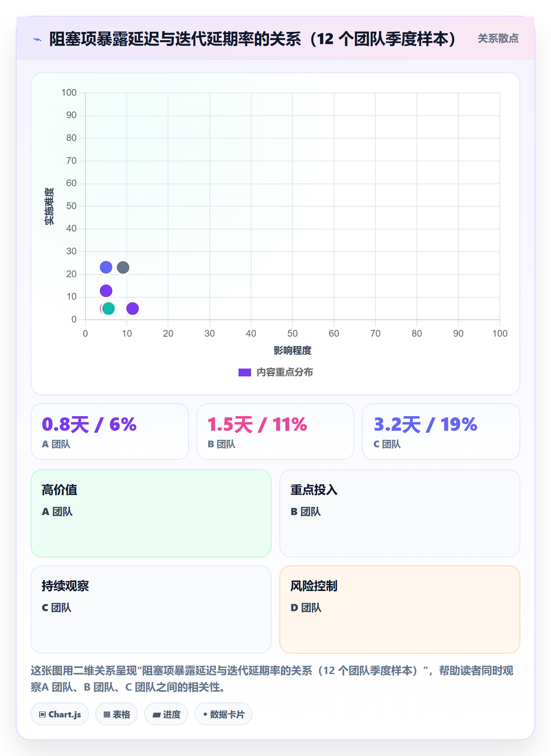
Task: Click the 表格 tag chip
Action: pos(116,714)
